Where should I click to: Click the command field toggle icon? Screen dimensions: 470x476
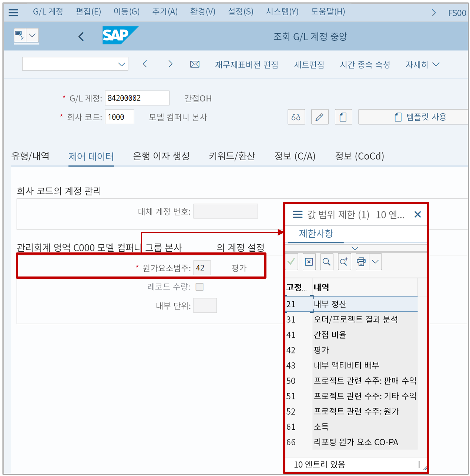point(20,36)
